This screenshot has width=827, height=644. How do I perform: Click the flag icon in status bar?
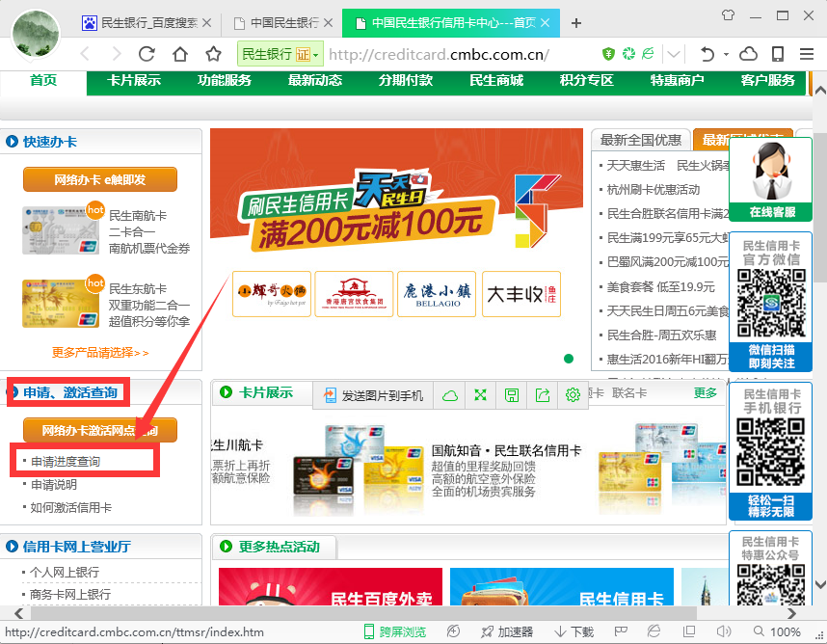pyautogui.click(x=621, y=631)
